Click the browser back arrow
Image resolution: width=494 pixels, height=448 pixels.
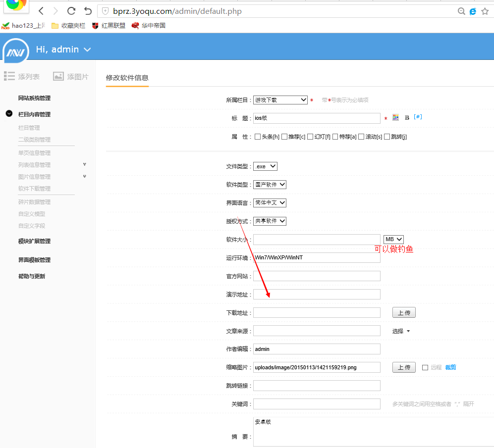[41, 11]
